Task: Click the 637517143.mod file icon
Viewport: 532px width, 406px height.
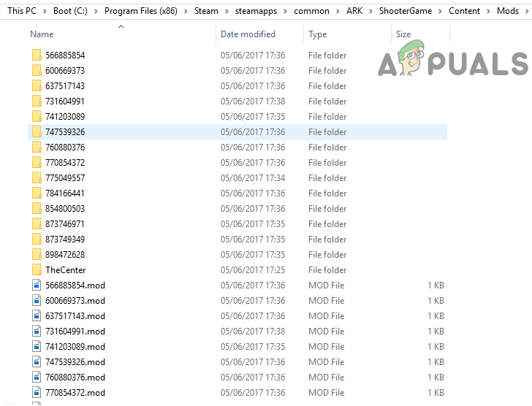Action: pos(37,315)
